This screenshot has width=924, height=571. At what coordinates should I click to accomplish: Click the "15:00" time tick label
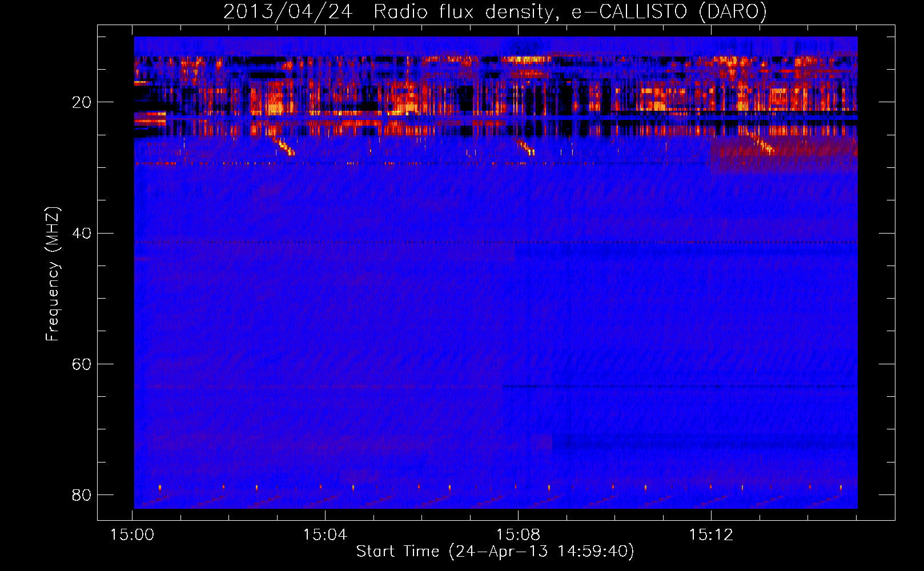tap(132, 535)
